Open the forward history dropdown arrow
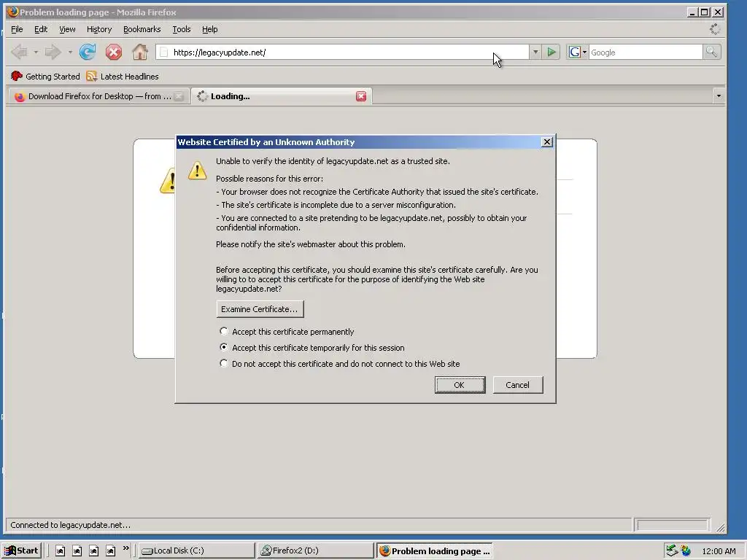Viewport: 747px width, 560px height. point(69,52)
